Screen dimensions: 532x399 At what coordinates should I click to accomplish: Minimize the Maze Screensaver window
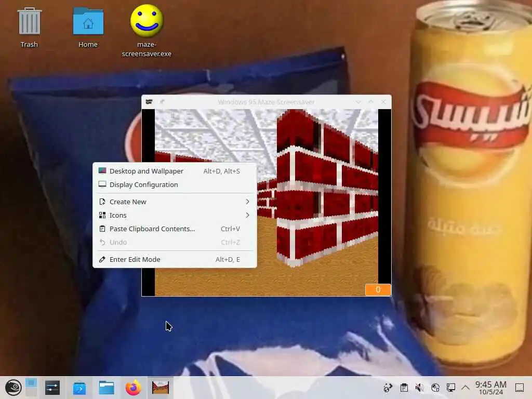coord(358,102)
